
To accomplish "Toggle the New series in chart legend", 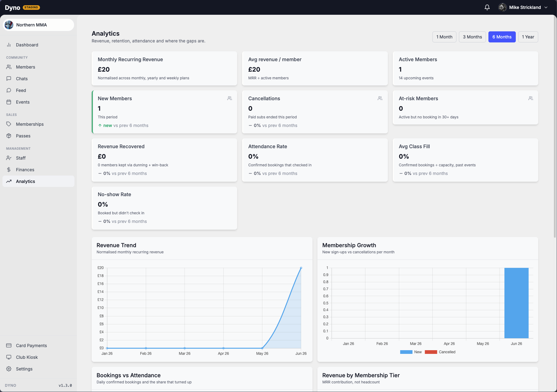I will 411,352.
